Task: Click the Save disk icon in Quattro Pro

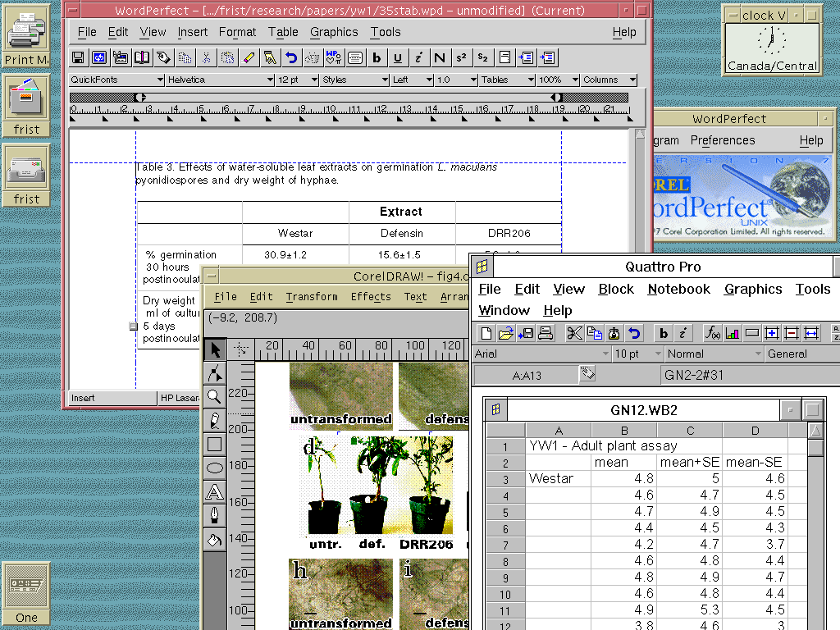Action: [x=526, y=333]
